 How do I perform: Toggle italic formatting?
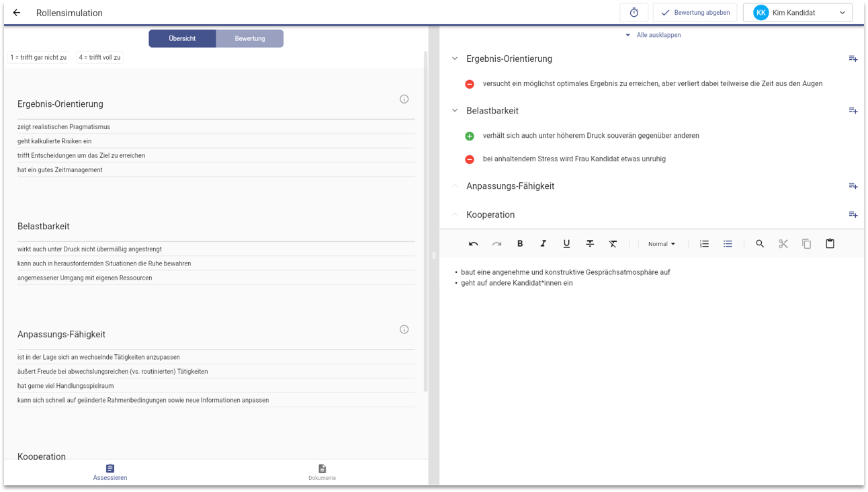[543, 244]
